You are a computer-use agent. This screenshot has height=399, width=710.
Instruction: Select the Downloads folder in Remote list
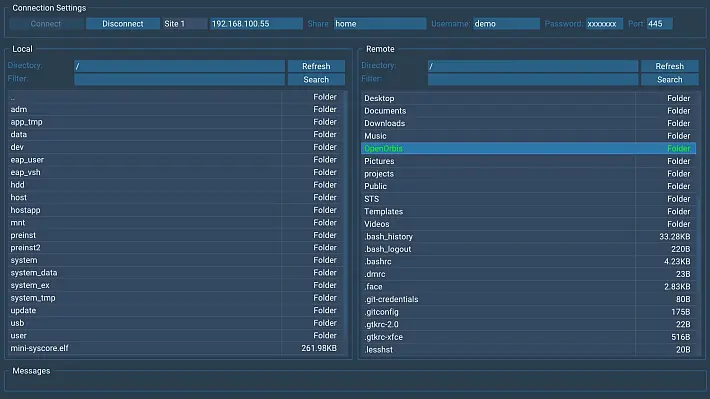click(x=528, y=123)
